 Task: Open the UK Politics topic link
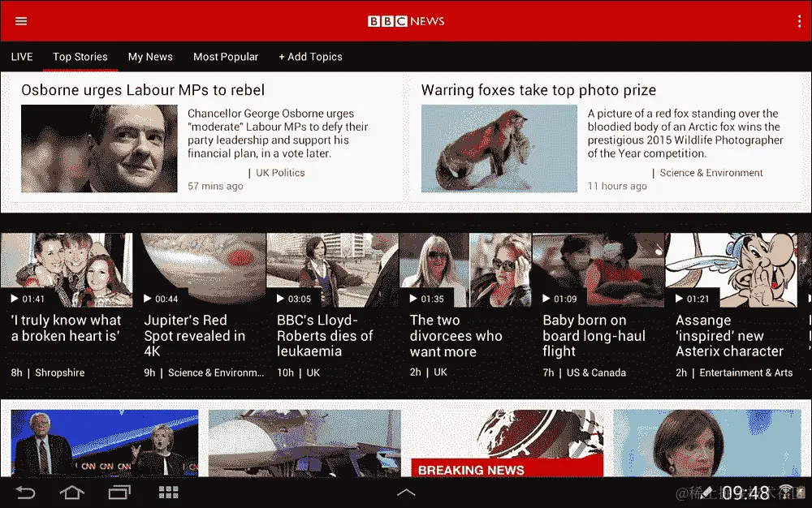click(280, 173)
